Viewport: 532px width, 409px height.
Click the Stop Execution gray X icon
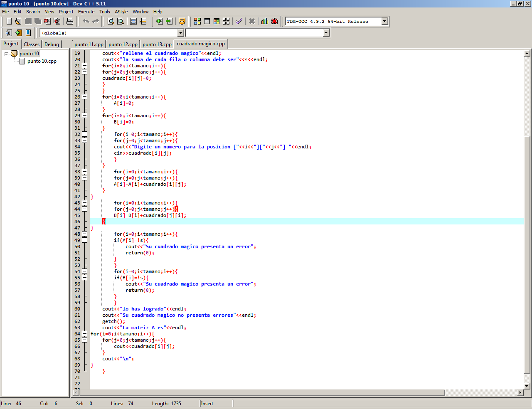point(252,21)
